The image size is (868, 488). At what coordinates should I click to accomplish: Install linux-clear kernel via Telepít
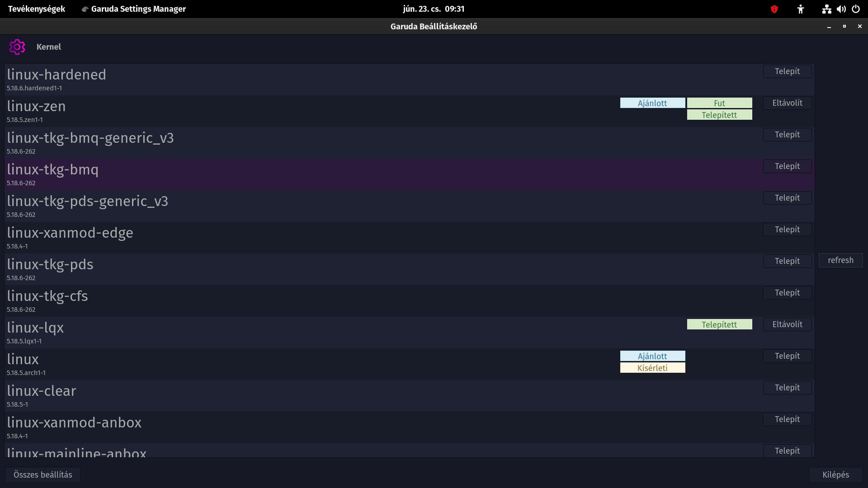coord(787,388)
